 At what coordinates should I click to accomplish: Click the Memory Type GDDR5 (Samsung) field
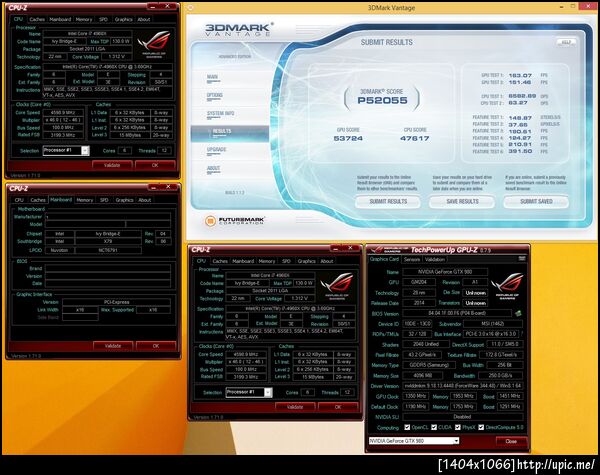[x=429, y=365]
